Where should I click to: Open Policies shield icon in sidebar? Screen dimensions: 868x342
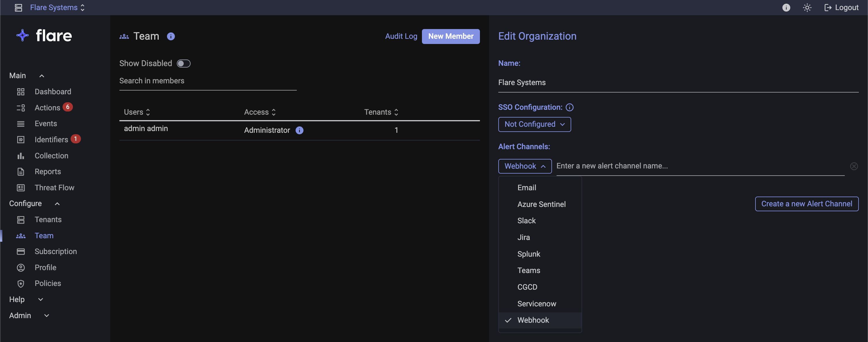(21, 283)
